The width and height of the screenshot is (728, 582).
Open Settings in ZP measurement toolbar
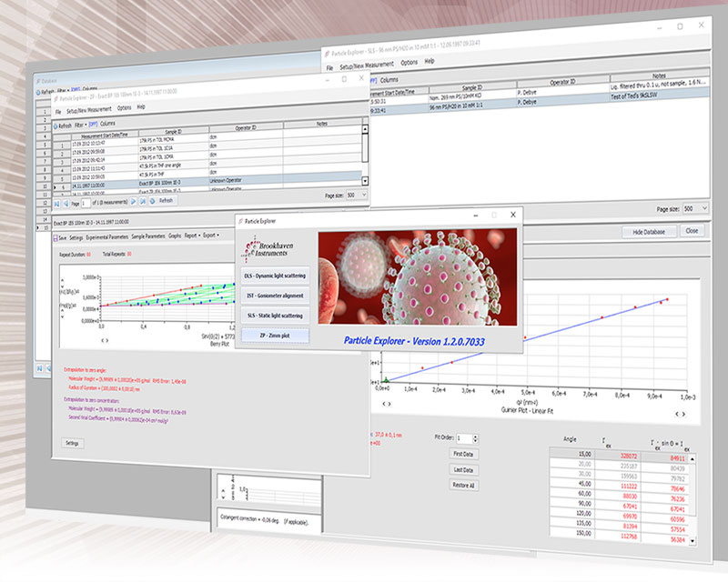(76, 237)
